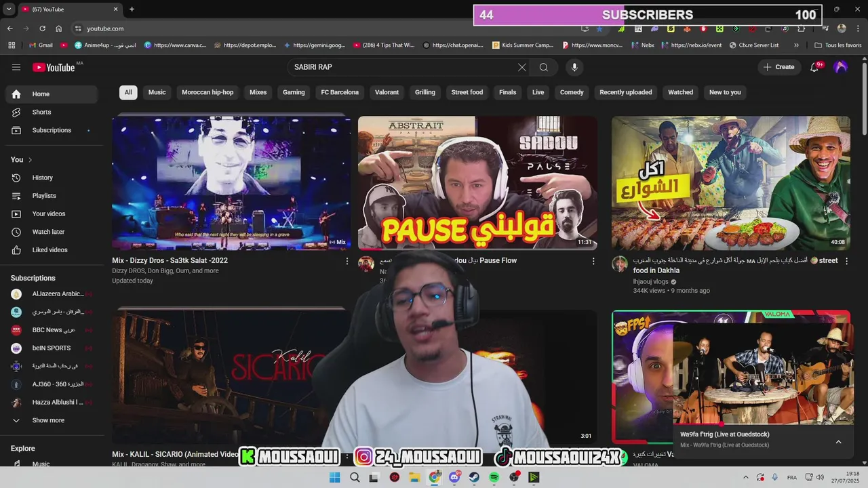Open Spotify from the taskbar
Viewport: 868px width, 488px height.
tap(494, 477)
